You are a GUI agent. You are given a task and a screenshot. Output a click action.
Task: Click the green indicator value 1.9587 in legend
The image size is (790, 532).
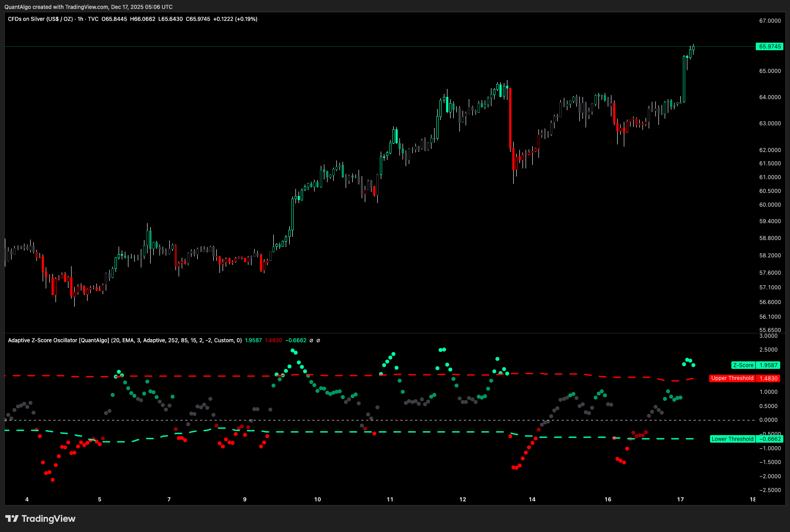253,340
